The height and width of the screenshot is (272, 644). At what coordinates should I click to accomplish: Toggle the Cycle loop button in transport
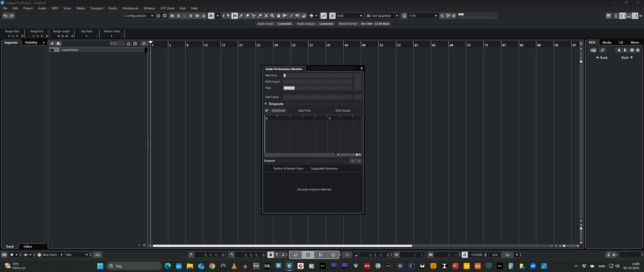(x=295, y=255)
